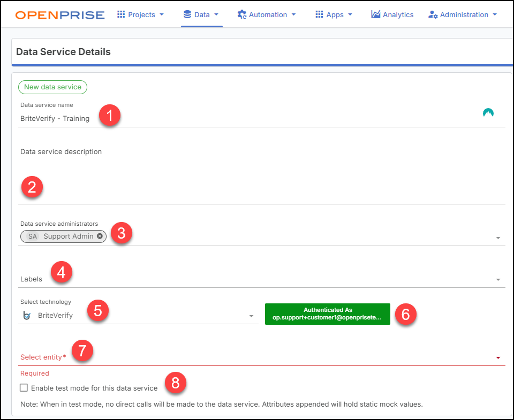Open the Apps menu
Image resolution: width=514 pixels, height=420 pixels.
(x=334, y=15)
